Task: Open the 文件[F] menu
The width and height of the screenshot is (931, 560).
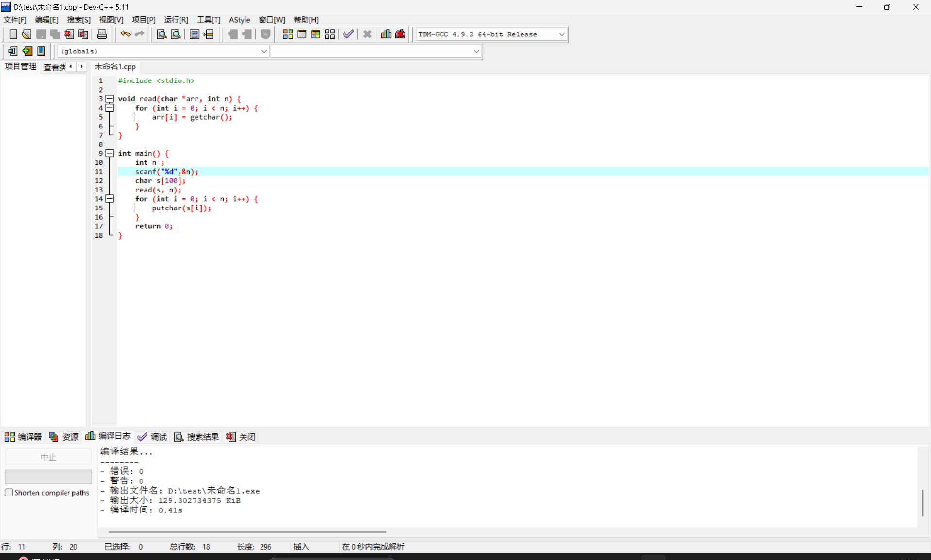Action: click(15, 20)
